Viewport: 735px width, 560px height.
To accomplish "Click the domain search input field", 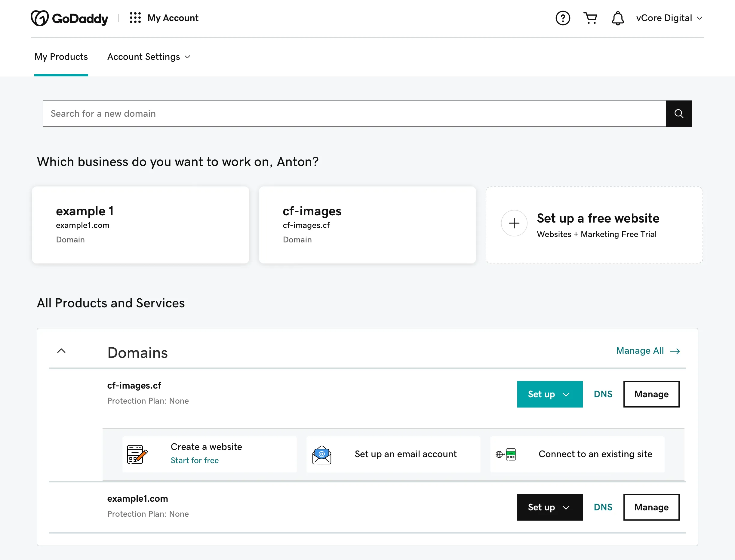I will 354,114.
